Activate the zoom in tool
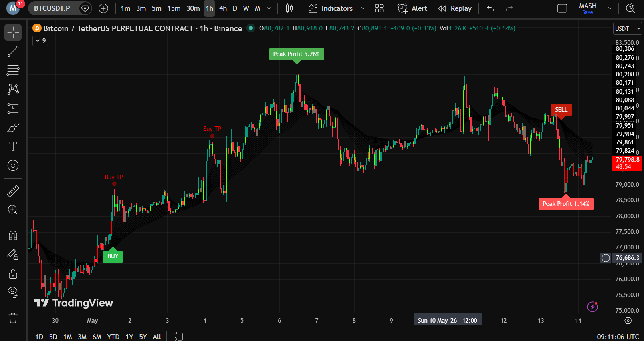Viewport: 644px width, 341px height. tap(13, 209)
